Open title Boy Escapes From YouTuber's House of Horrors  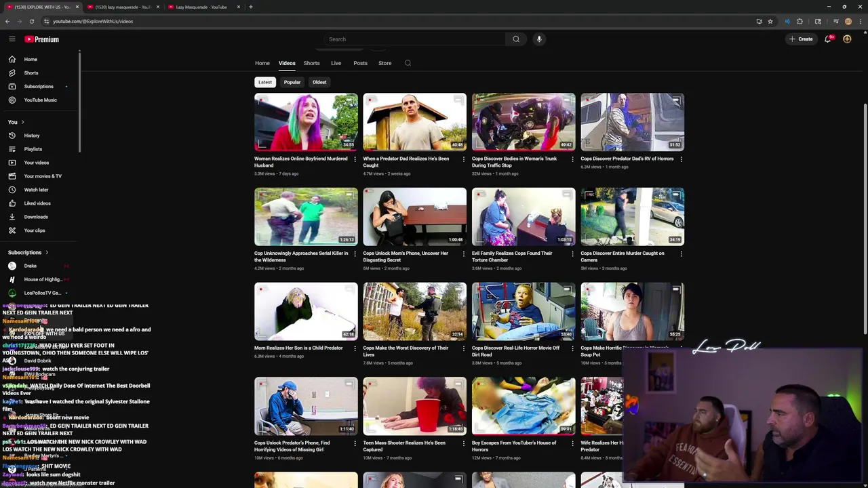pos(514,446)
